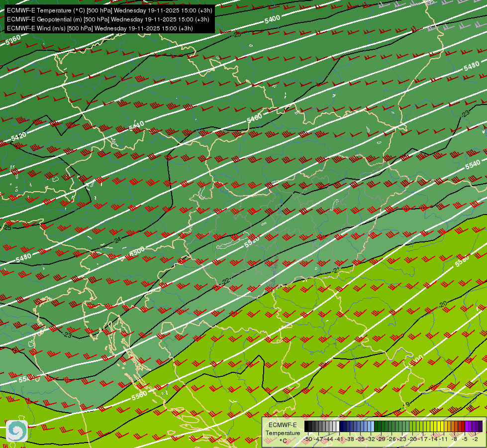The image size is (487, 448).
Task: Click the -32 tick label in the legend
Action: (371, 439)
